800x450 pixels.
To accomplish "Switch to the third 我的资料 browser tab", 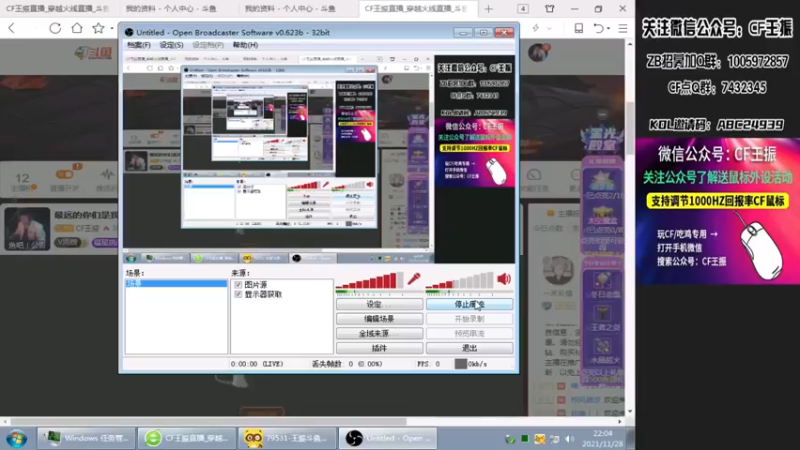I will click(290, 9).
